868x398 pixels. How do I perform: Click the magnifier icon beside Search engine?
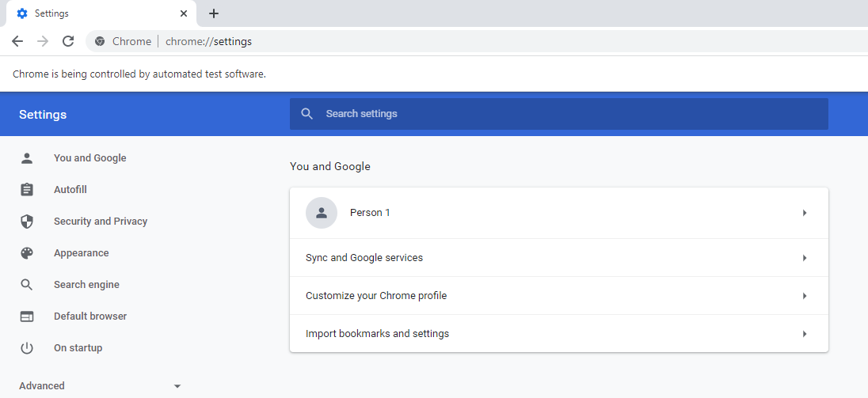27,285
